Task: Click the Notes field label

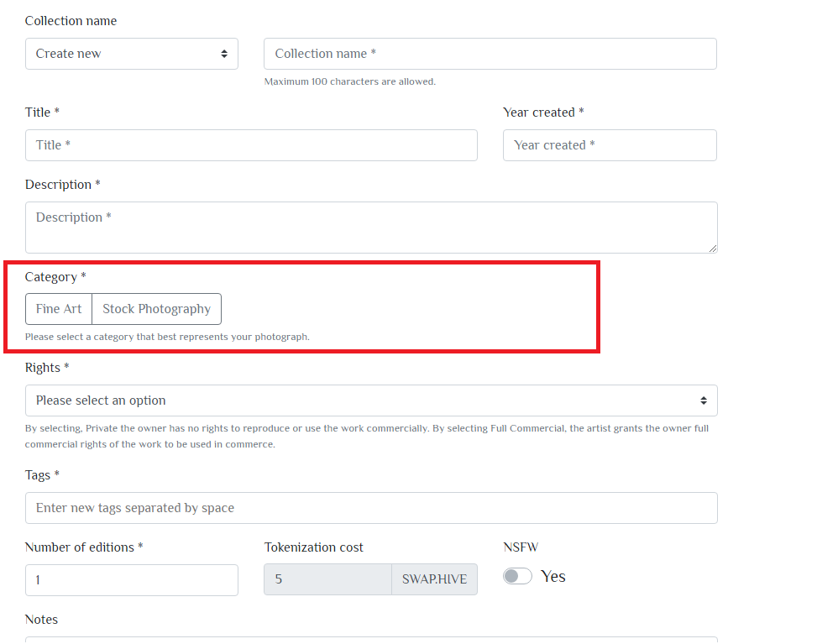Action: [41, 620]
